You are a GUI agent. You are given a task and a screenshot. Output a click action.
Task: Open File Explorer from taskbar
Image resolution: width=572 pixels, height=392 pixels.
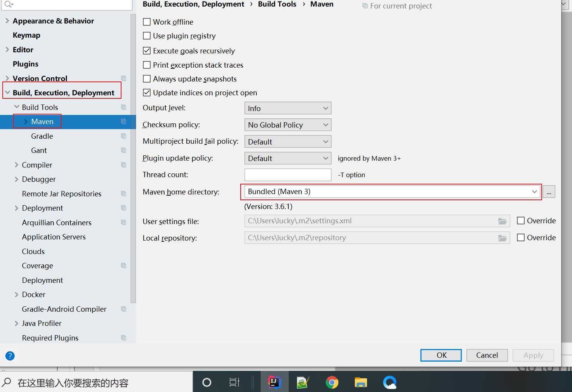click(361, 382)
